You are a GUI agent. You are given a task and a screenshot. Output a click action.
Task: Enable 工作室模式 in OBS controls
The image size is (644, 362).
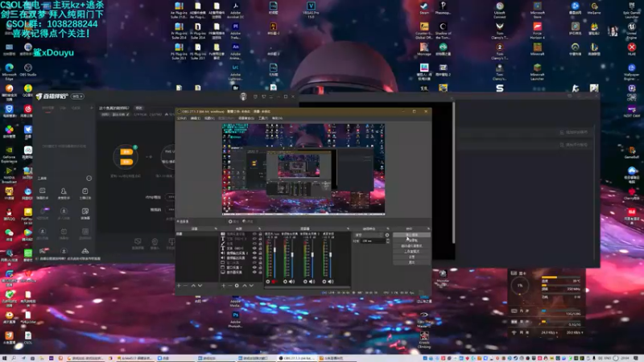tap(411, 251)
